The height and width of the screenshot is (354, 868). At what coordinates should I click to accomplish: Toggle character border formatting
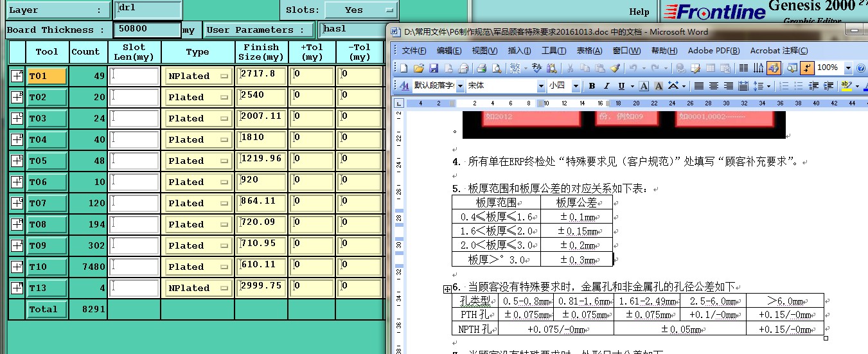pyautogui.click(x=644, y=85)
